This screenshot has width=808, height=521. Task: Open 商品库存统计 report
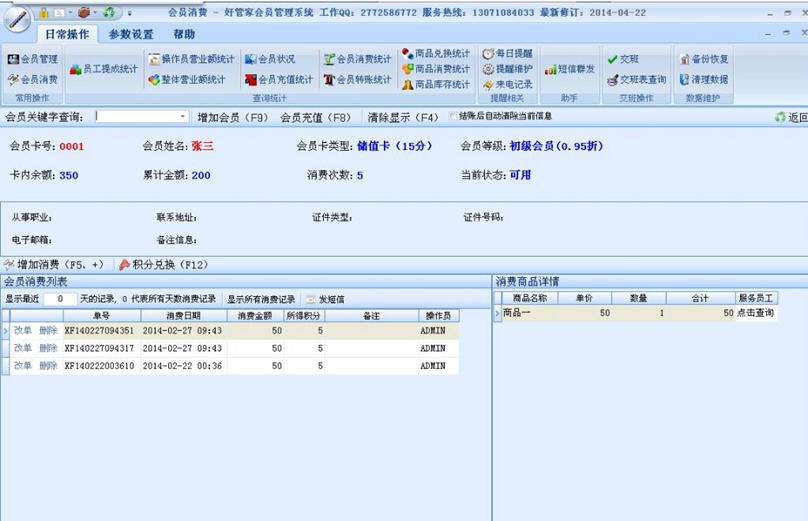tap(436, 84)
